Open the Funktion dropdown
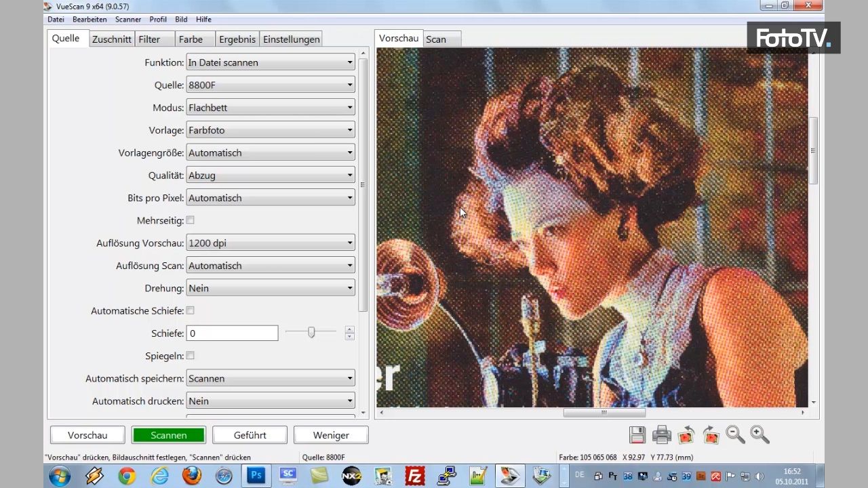The image size is (868, 488). [x=271, y=62]
